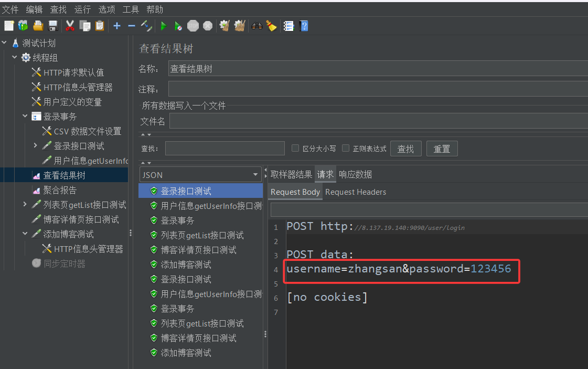Toggle the 正则表达式 checkbox
This screenshot has width=588, height=369.
346,148
